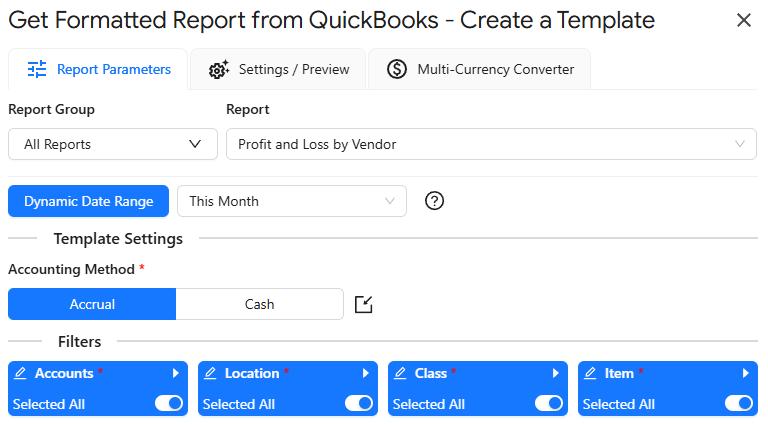
Task: Click the date range help icon
Action: (434, 201)
